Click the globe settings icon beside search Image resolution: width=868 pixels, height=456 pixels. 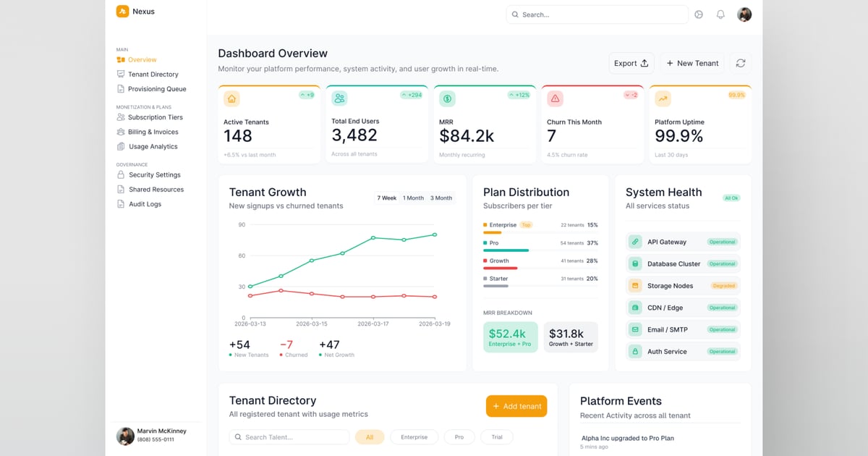(x=698, y=14)
